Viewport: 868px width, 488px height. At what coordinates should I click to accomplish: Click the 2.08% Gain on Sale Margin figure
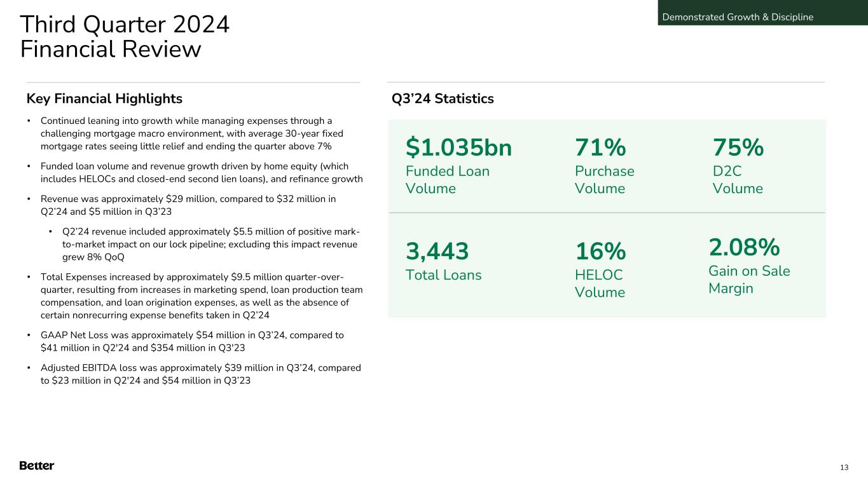(744, 247)
